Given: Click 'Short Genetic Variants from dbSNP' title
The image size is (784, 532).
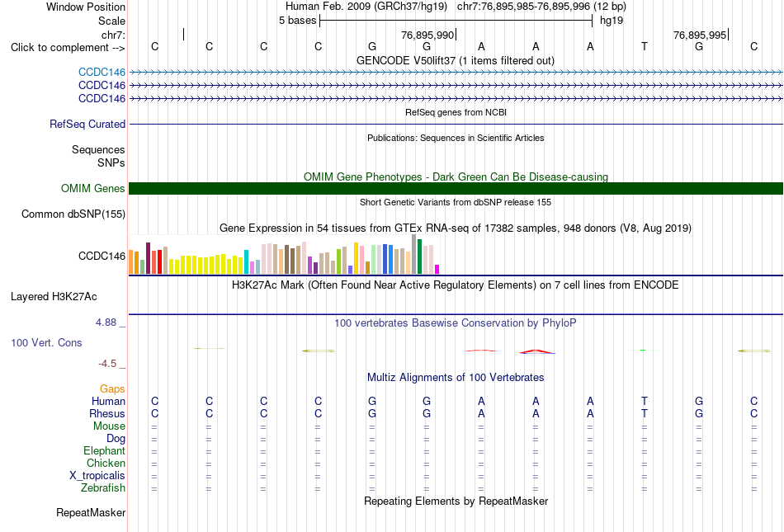Looking at the screenshot, I should coord(456,202).
